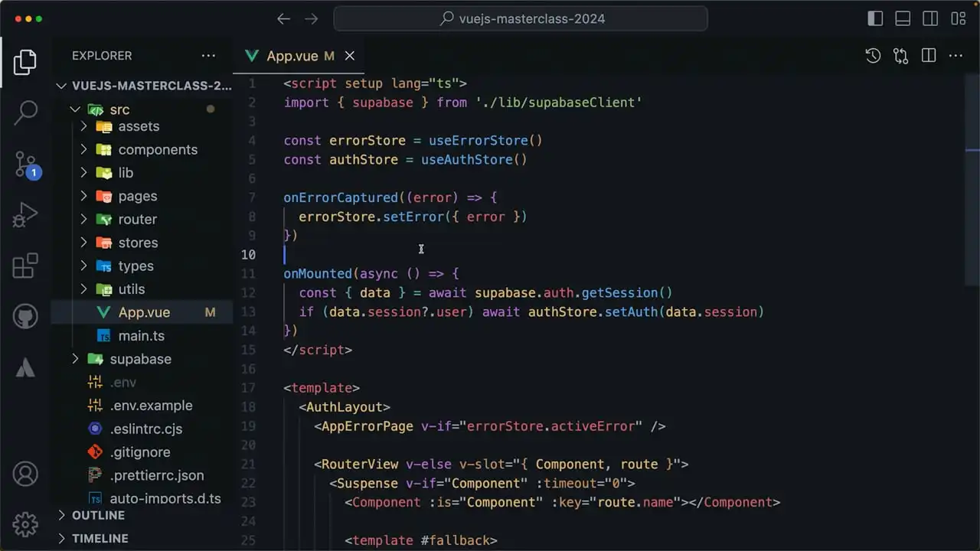This screenshot has height=551, width=980.
Task: Open the Search view in activity bar
Action: click(x=25, y=112)
